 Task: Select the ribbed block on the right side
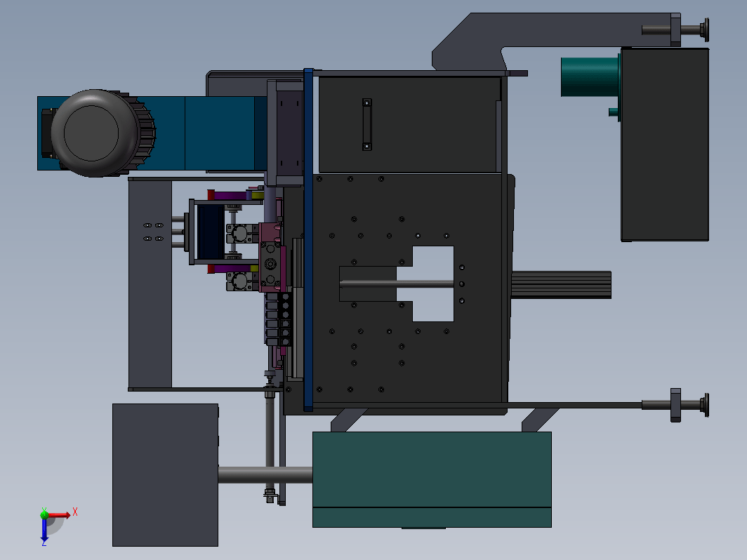pyautogui.click(x=561, y=285)
